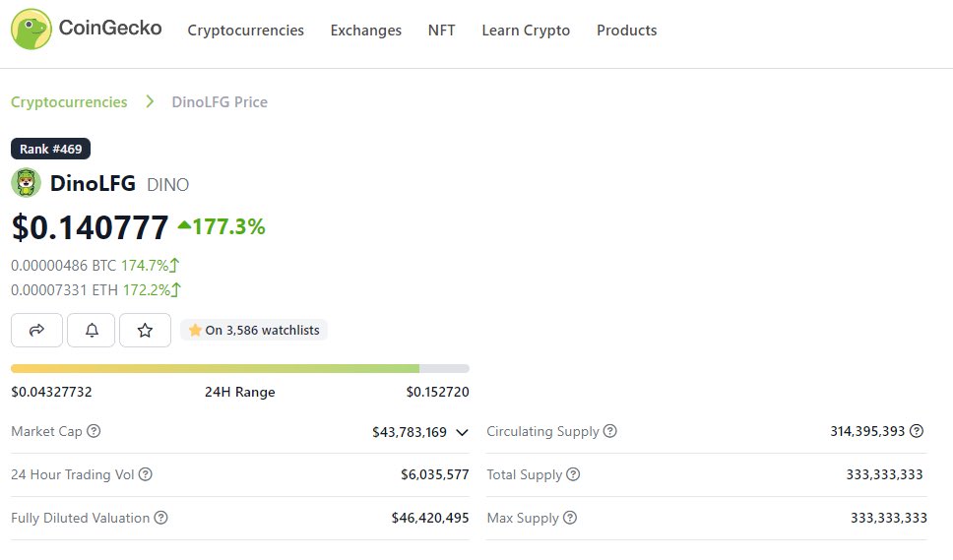Click the Max Supply label
The image size is (953, 560).
523,518
